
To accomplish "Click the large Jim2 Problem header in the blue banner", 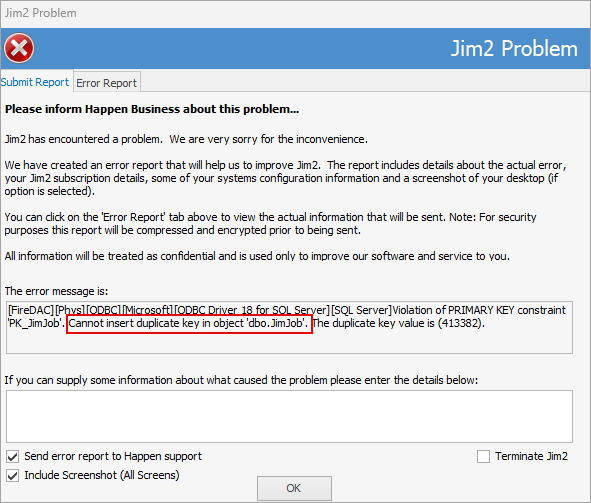I will tap(514, 49).
